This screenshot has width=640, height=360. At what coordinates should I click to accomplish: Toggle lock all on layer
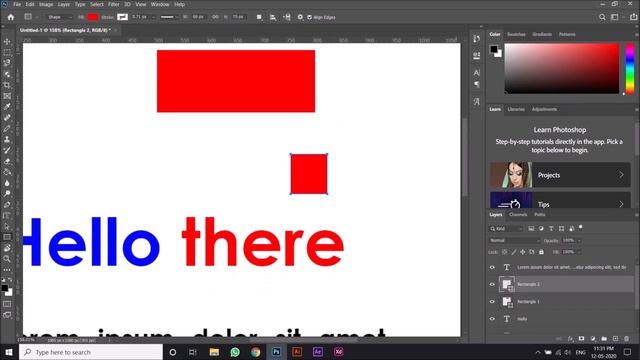[x=541, y=252]
